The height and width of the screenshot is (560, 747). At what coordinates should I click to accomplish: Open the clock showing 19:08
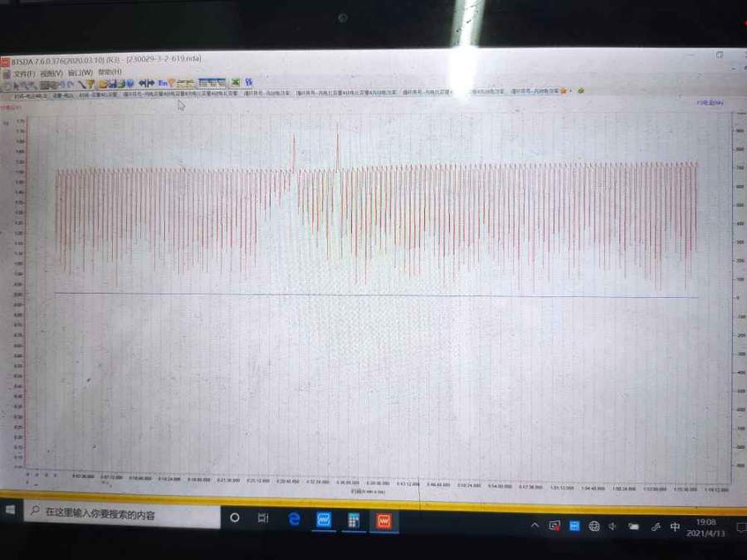(x=706, y=528)
